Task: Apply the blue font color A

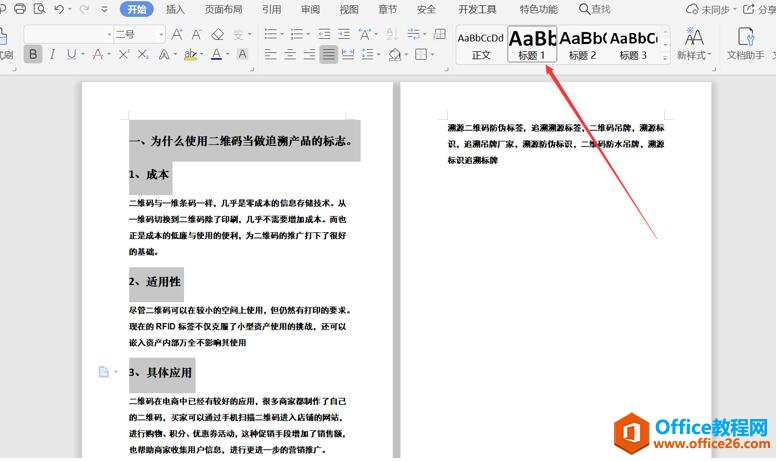Action: [217, 54]
